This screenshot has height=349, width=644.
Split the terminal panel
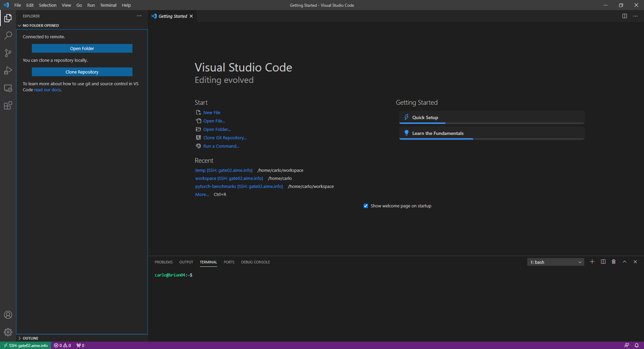click(603, 262)
